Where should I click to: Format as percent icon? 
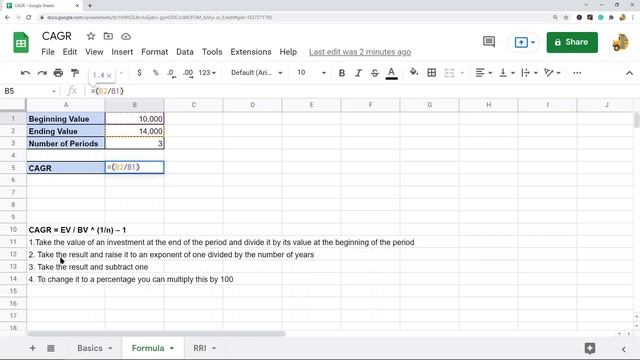(156, 73)
